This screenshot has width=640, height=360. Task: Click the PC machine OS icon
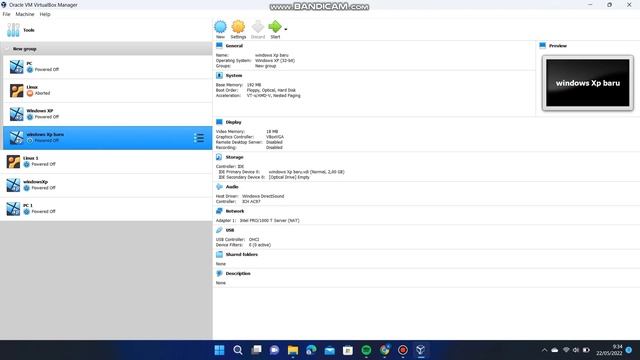pos(16,67)
